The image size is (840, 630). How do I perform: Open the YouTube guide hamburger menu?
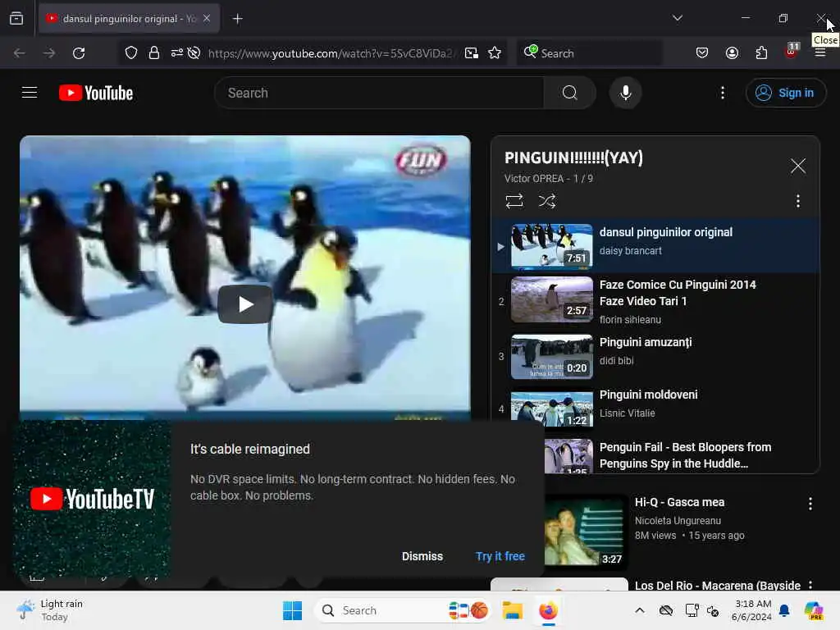(x=30, y=93)
